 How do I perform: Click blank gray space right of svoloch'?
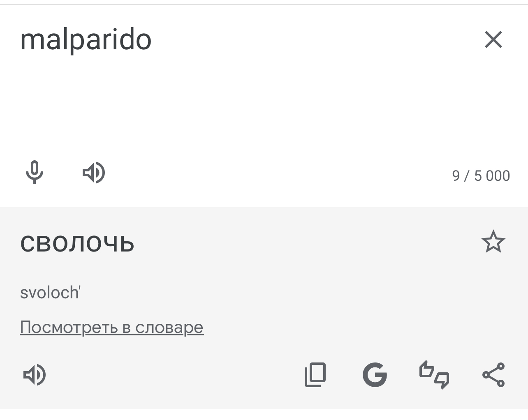click(x=288, y=293)
